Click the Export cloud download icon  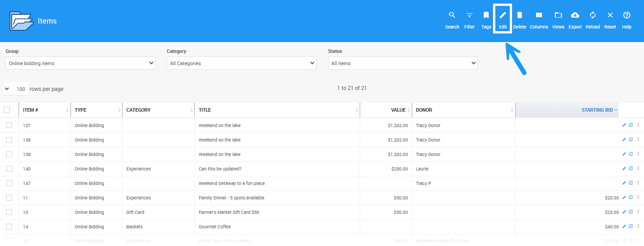(575, 15)
